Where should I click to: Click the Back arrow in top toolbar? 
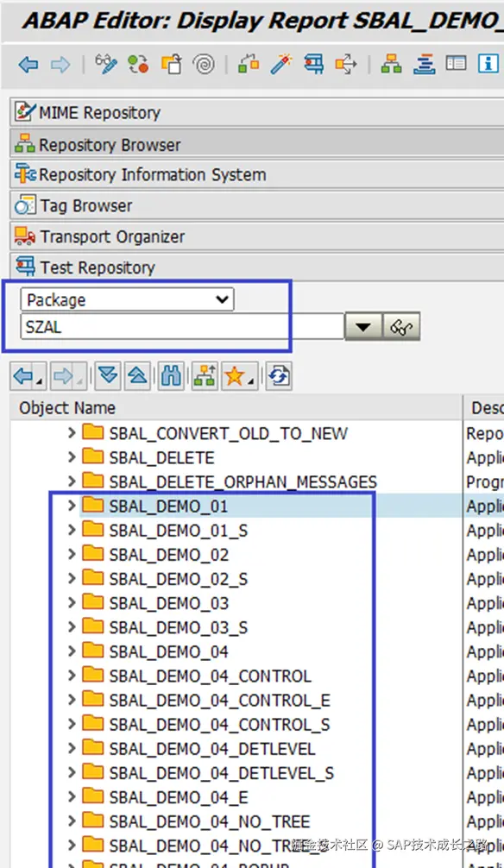pyautogui.click(x=28, y=65)
